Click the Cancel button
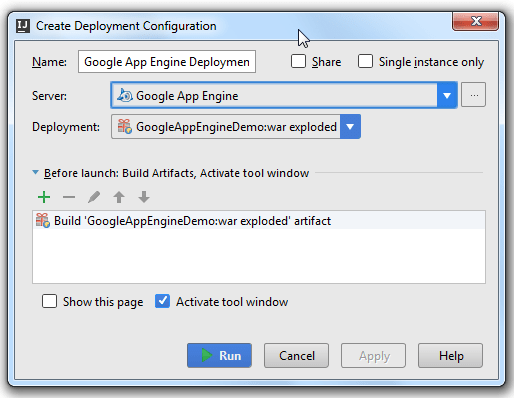The height and width of the screenshot is (398, 514). click(x=296, y=355)
